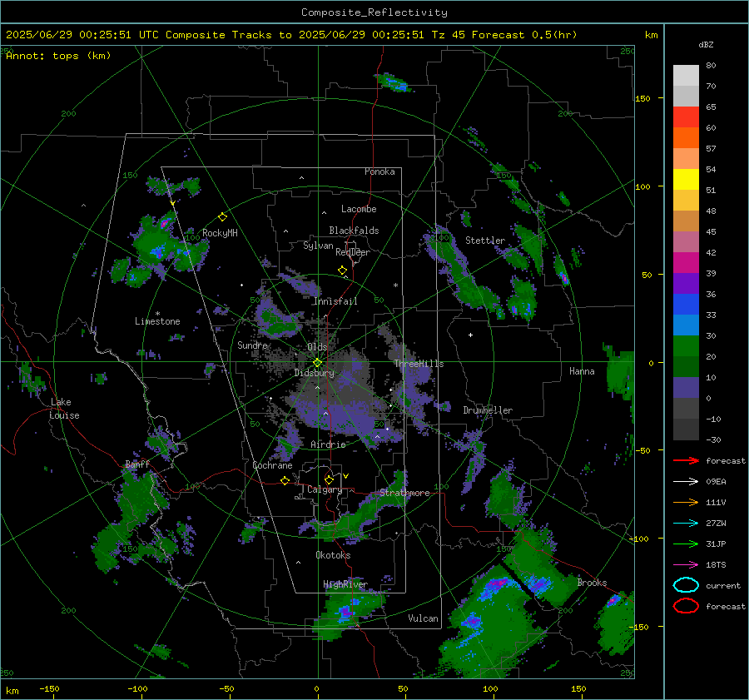Click the yellow V marker northeast of Calgary

(345, 476)
